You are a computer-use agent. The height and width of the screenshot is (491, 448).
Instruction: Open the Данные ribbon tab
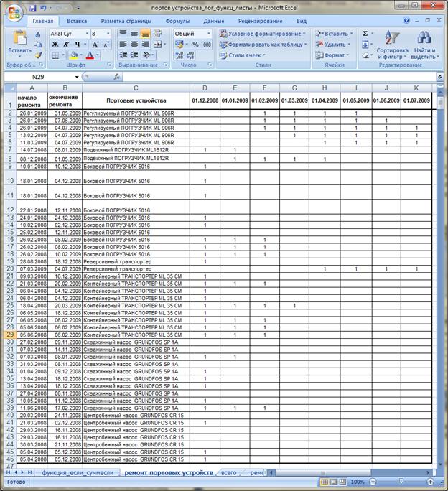[214, 21]
